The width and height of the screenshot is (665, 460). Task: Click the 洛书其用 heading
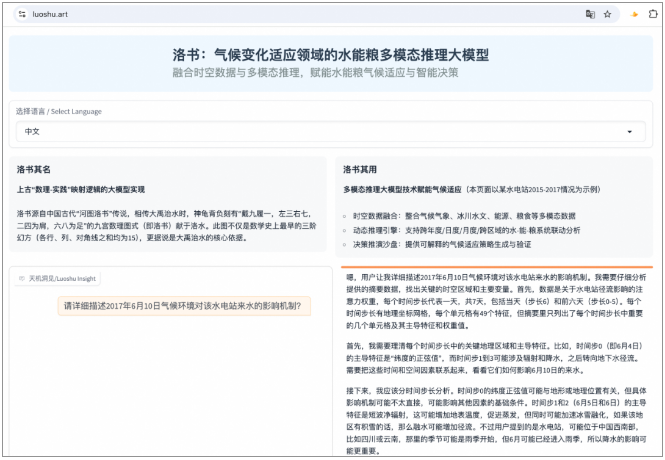(360, 170)
